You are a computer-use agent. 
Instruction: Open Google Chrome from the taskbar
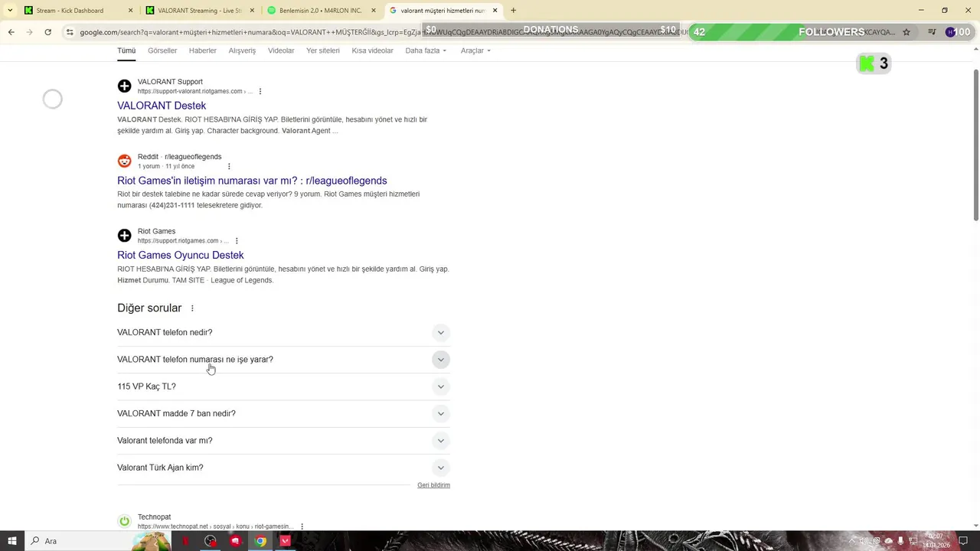[260, 541]
